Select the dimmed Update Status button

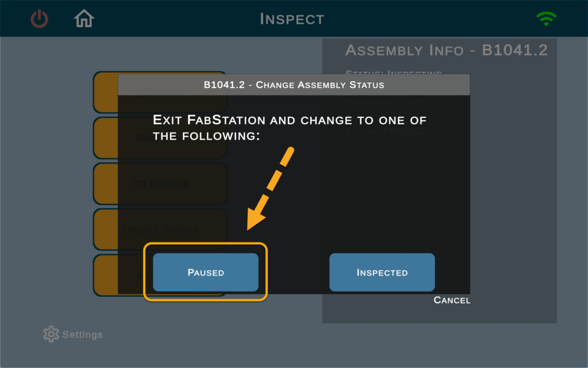[160, 229]
